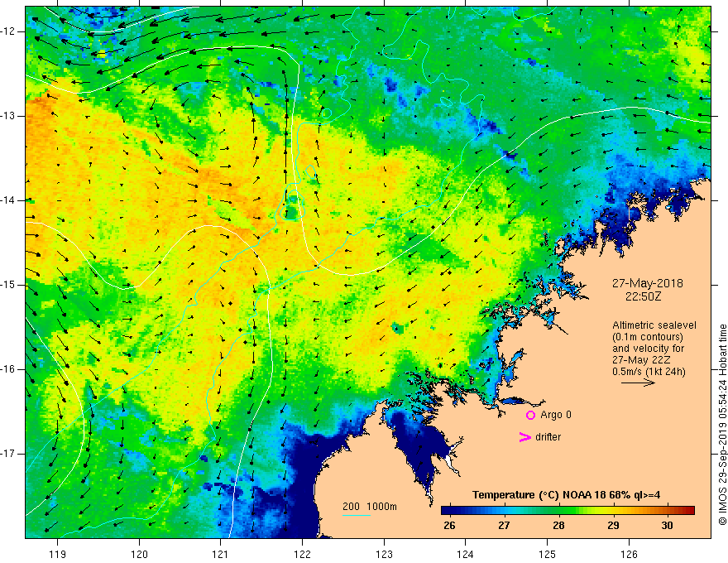Click the IMOS copyright timestamp vertical text
Image resolution: width=728 pixels, height=563 pixels.
pyautogui.click(x=722, y=425)
